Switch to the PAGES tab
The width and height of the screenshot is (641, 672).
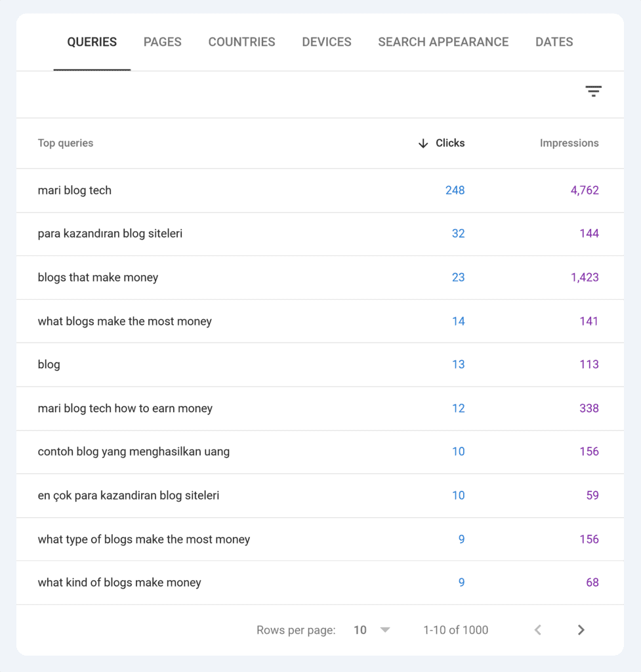162,41
